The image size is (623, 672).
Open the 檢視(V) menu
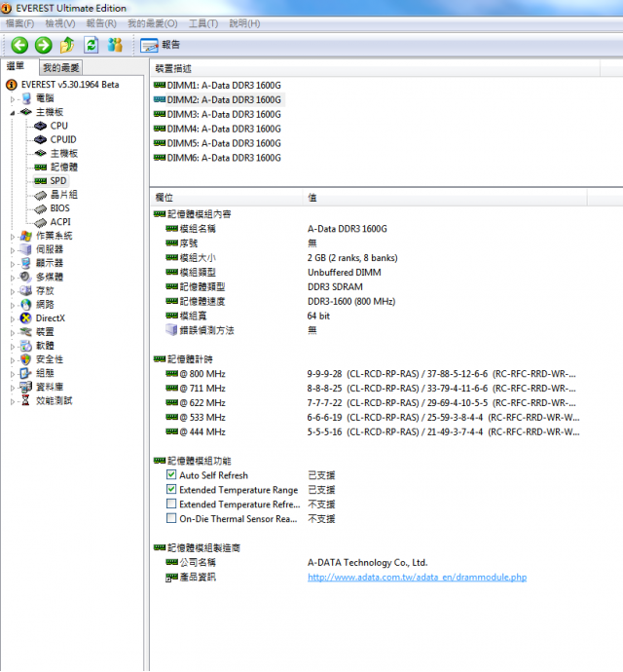click(x=60, y=23)
